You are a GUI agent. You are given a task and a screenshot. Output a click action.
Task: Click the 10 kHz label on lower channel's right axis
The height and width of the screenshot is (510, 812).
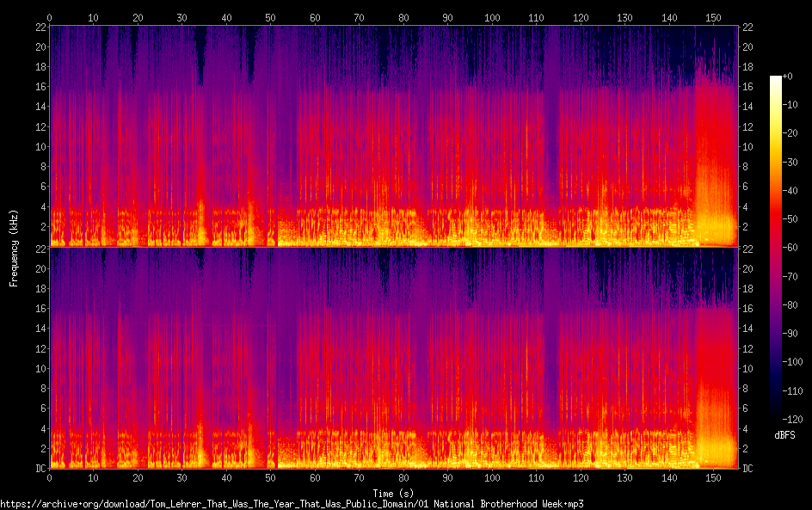coord(749,368)
